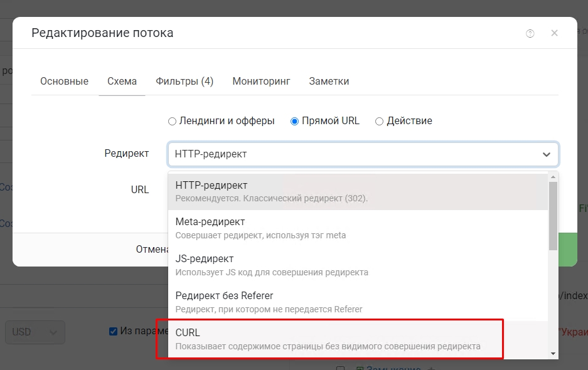Pick CURL from the redirect list

click(x=329, y=339)
